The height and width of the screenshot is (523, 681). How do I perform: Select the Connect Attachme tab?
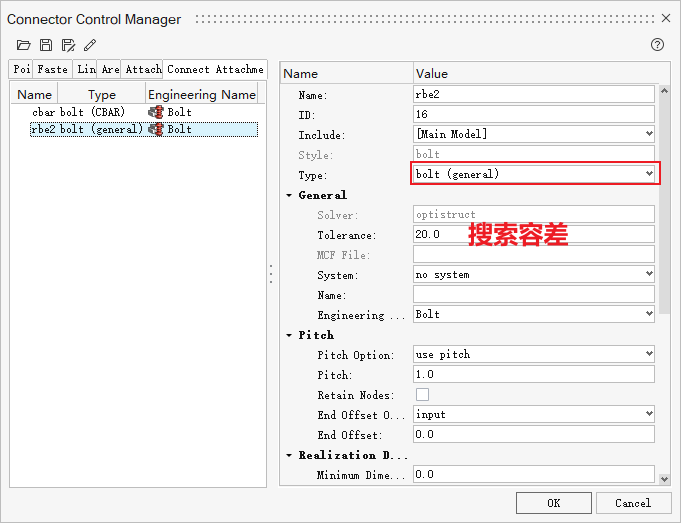click(x=215, y=69)
